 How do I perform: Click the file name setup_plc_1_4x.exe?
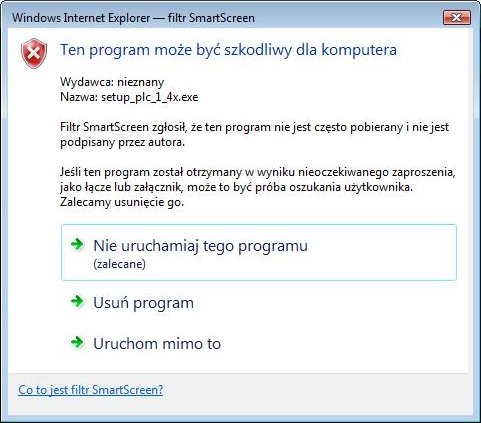point(150,97)
